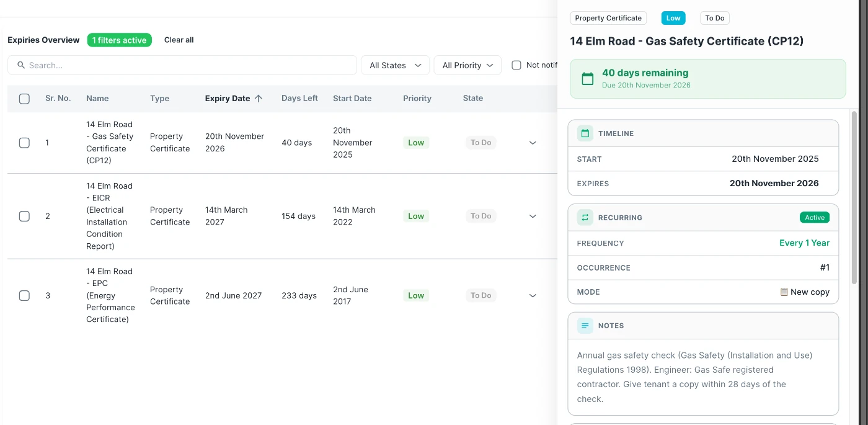Click the Expiries Overview heading
The image size is (868, 425).
pos(43,40)
